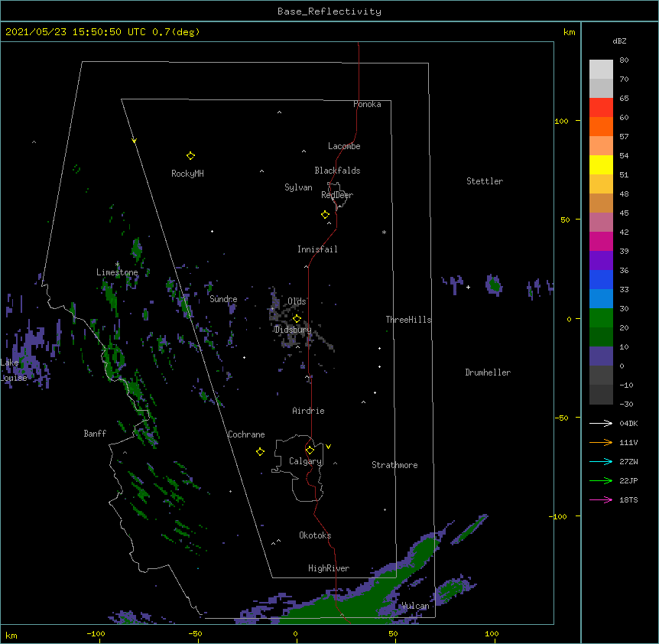Click the Didsbury city label
Screen dimensions: 659x644
click(x=293, y=330)
